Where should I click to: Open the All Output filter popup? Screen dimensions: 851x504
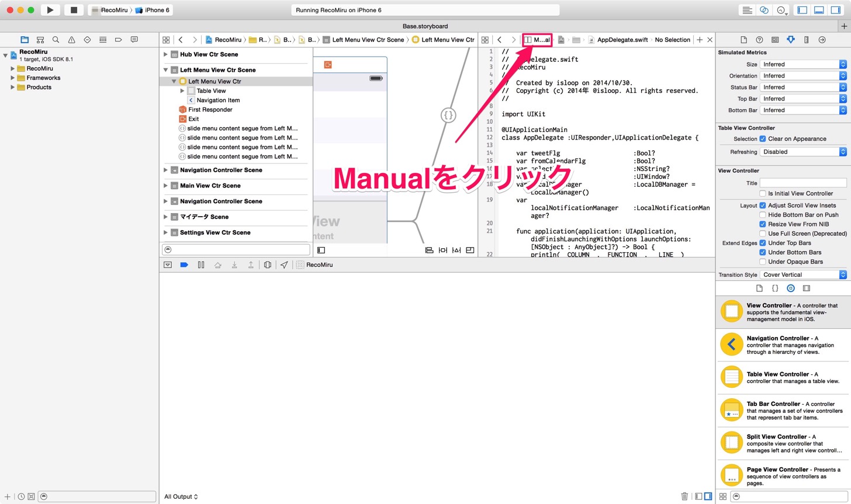181,496
